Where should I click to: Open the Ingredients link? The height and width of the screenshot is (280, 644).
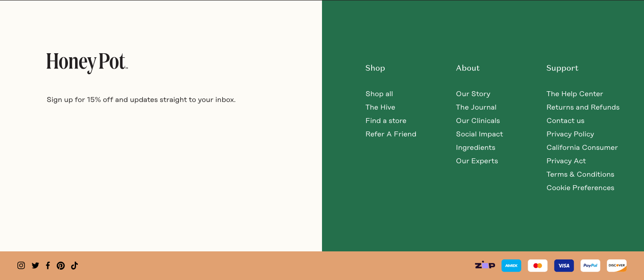(476, 148)
